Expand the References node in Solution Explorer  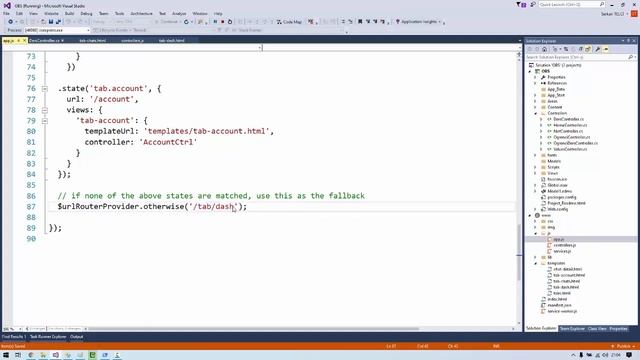pyautogui.click(x=536, y=83)
